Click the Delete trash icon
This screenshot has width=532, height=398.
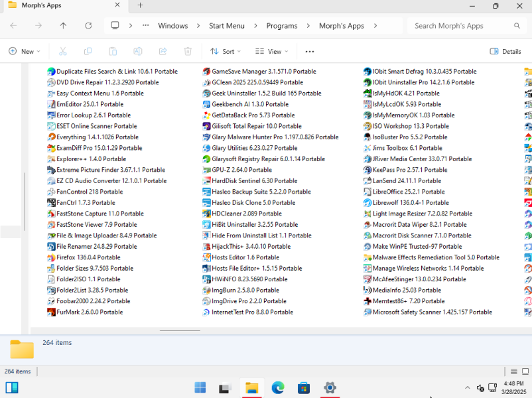[x=188, y=52]
